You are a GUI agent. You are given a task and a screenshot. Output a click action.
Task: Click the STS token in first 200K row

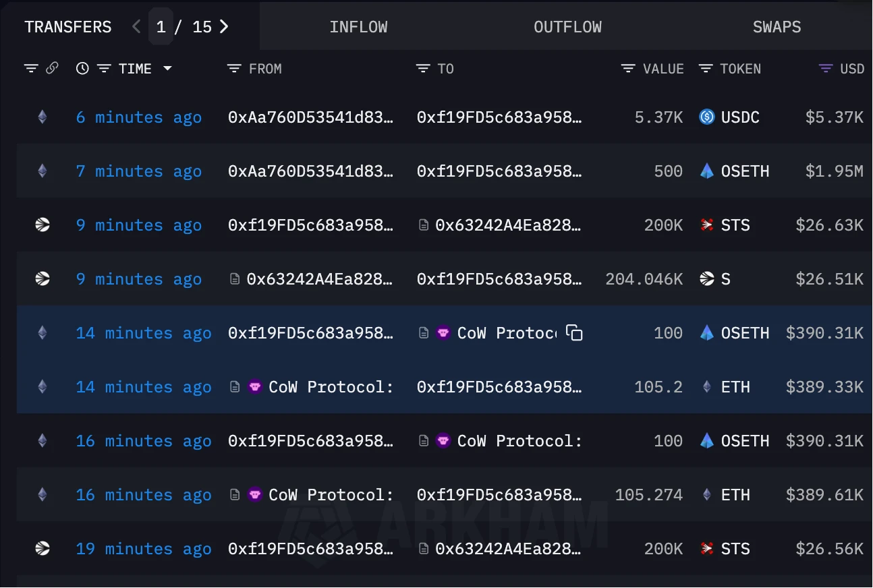[735, 225]
